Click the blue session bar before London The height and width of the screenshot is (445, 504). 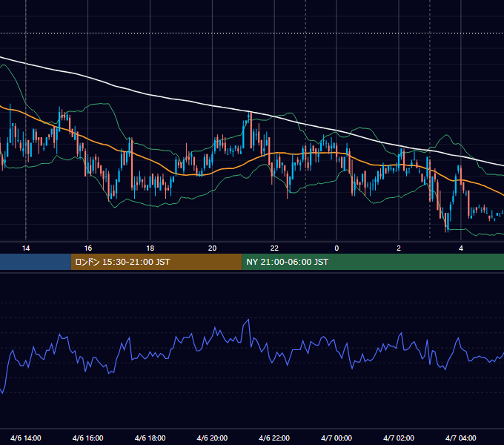(36, 262)
